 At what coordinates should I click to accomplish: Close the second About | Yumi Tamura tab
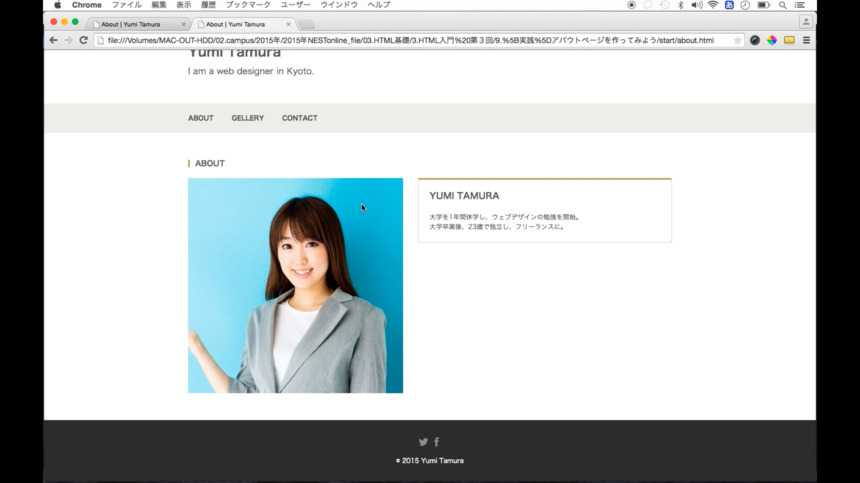click(x=288, y=24)
